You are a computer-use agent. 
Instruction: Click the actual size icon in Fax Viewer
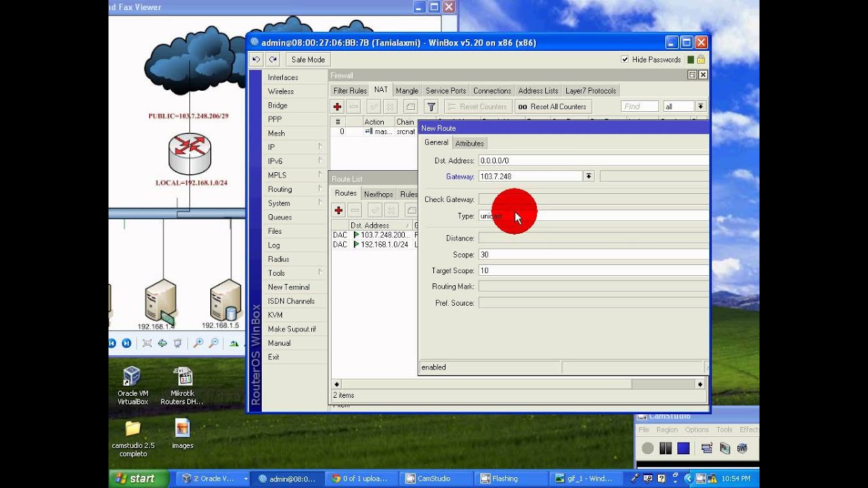163,344
